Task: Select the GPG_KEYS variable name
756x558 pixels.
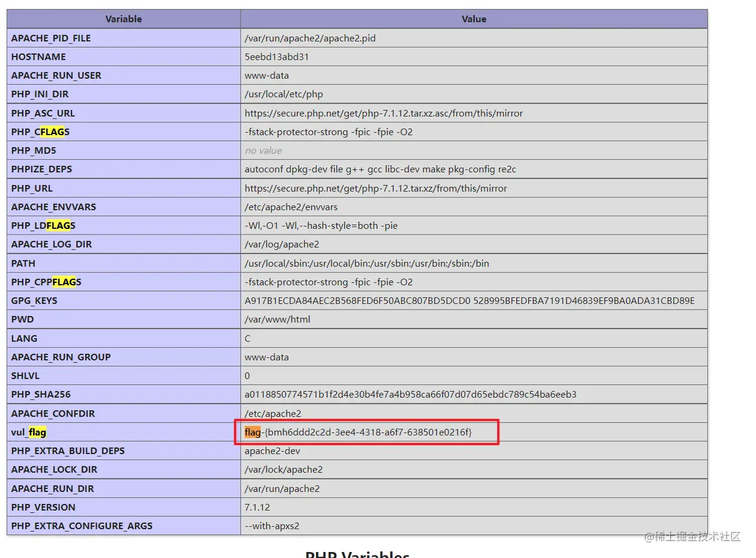Action: click(34, 301)
